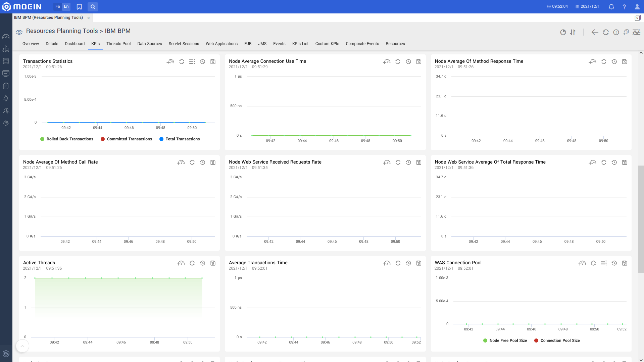
Task: Click the scroll-to-top round button
Action: tap(22, 346)
